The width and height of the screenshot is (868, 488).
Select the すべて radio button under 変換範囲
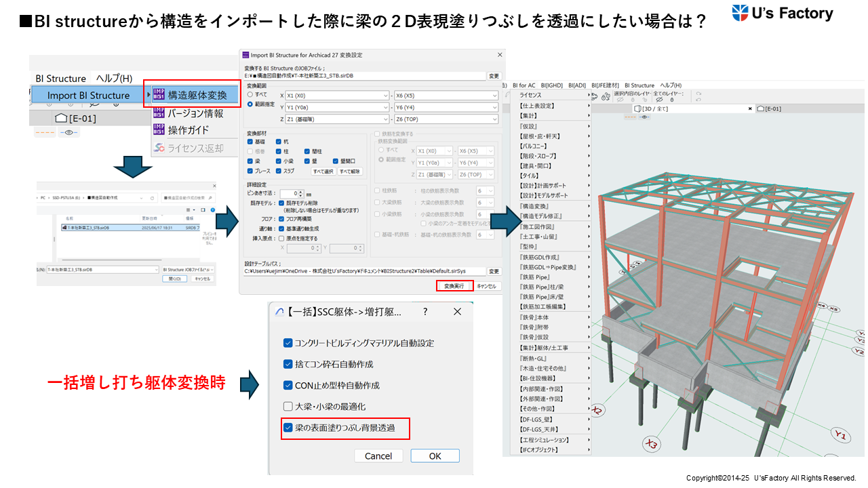[250, 95]
